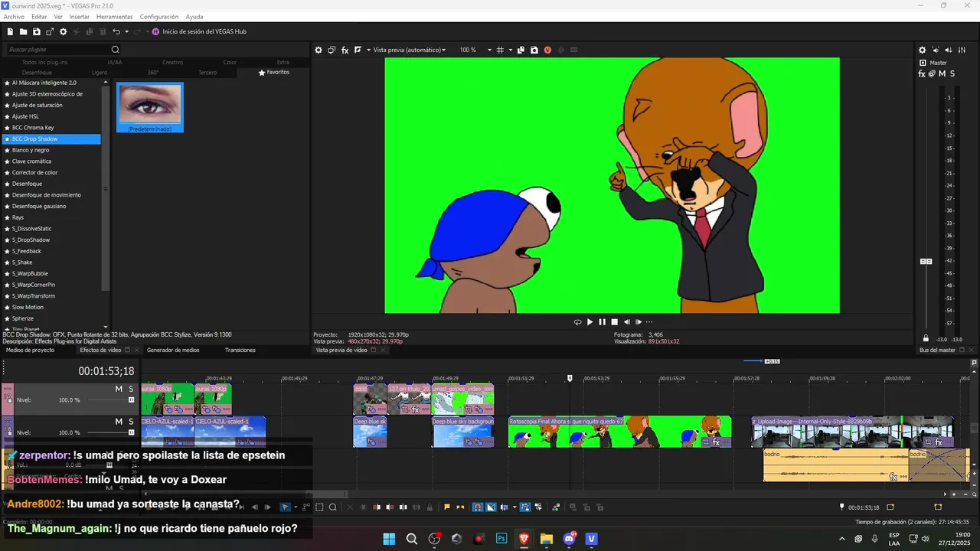The width and height of the screenshot is (980, 551).
Task: Mute the first video track (M)
Action: [x=119, y=389]
